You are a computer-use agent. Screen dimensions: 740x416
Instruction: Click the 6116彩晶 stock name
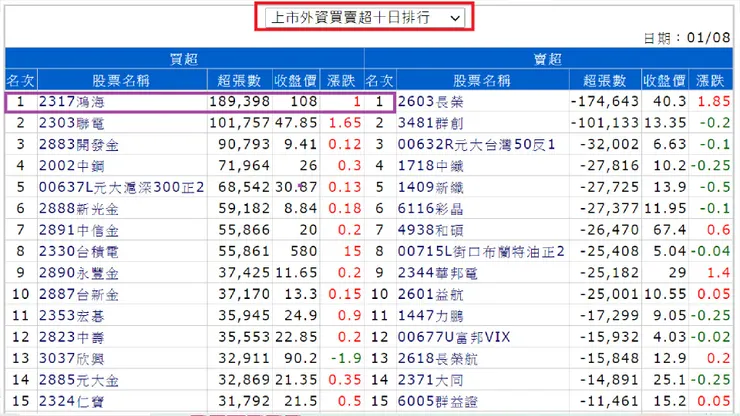(430, 209)
